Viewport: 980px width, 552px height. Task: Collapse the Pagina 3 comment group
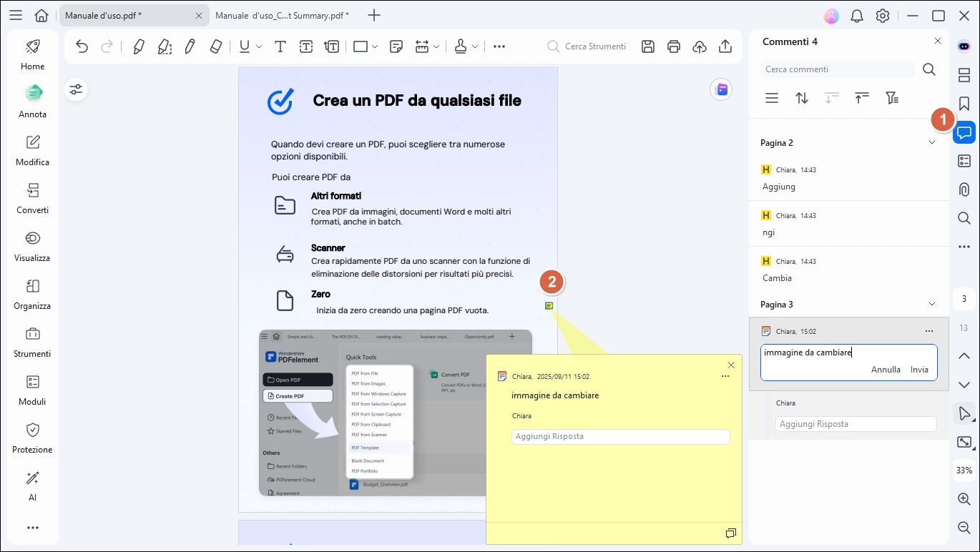931,304
